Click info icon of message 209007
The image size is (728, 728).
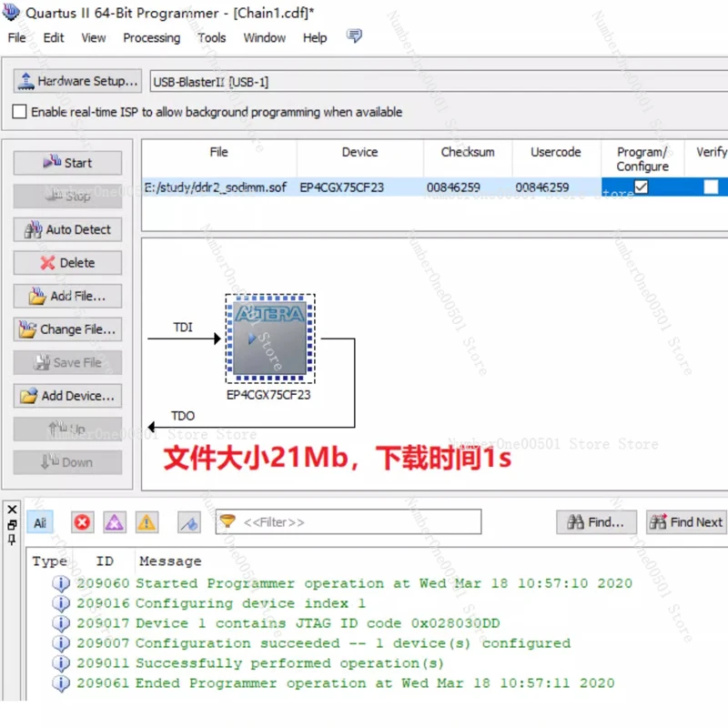point(61,643)
